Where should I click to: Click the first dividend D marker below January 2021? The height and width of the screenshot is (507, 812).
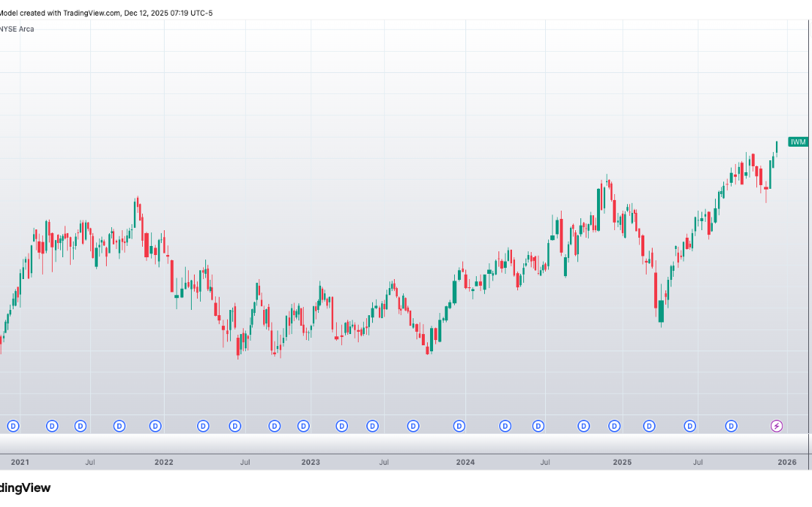[12, 426]
